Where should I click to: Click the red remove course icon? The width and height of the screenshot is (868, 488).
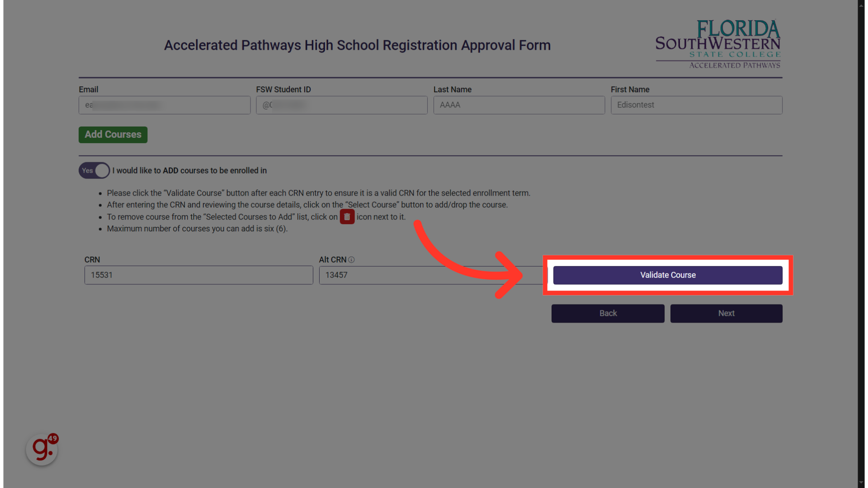[x=347, y=216]
